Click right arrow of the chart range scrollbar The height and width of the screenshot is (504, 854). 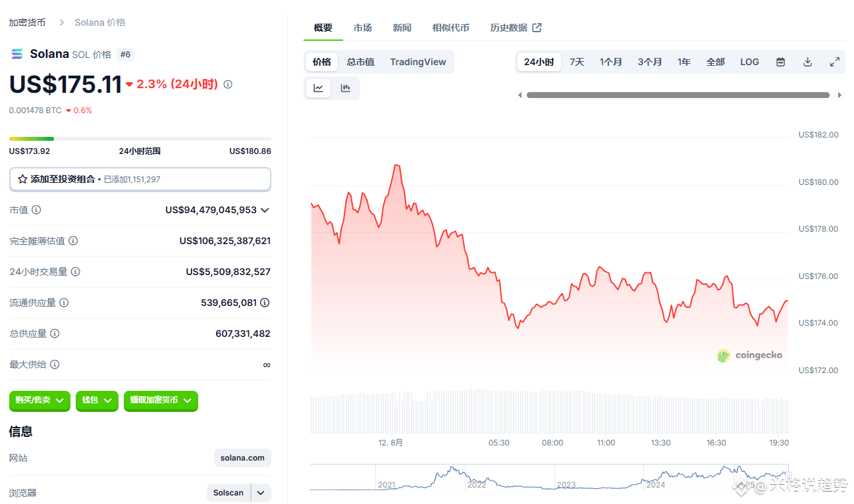[840, 95]
